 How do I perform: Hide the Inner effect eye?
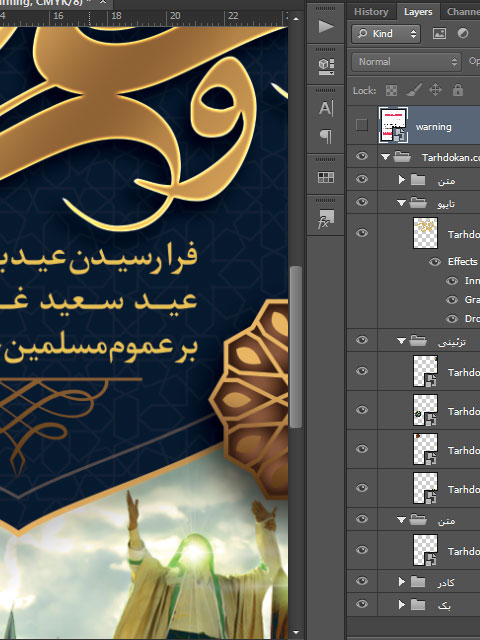[x=451, y=281]
